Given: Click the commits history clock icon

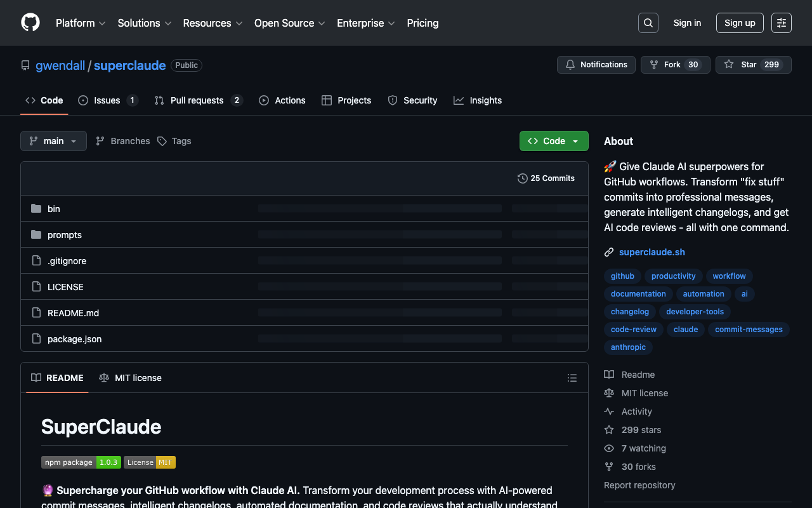Looking at the screenshot, I should pos(522,178).
